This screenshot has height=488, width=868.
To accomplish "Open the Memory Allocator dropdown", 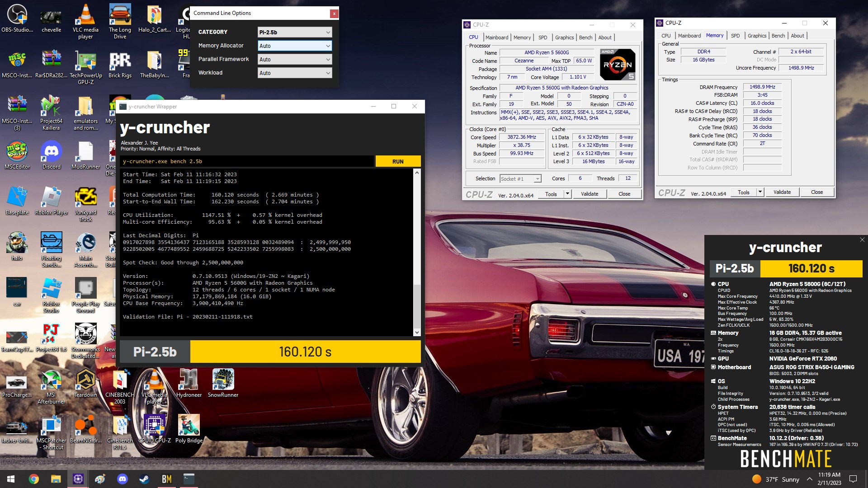I will [x=295, y=46].
